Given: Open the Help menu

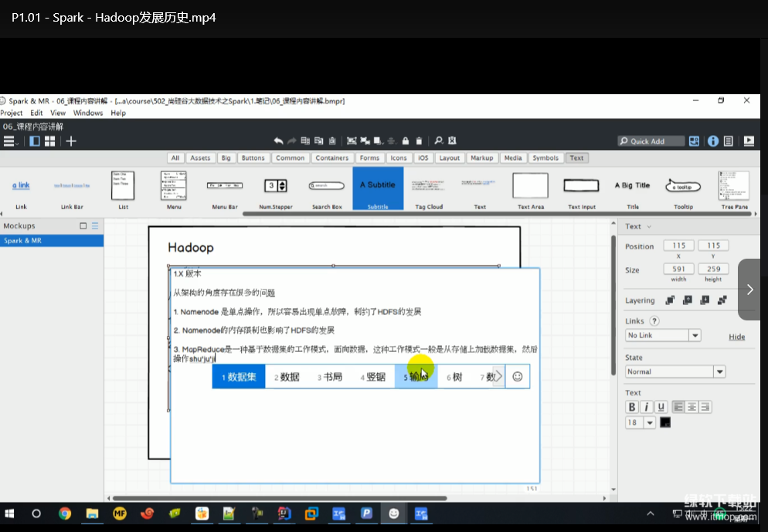Looking at the screenshot, I should [x=118, y=113].
